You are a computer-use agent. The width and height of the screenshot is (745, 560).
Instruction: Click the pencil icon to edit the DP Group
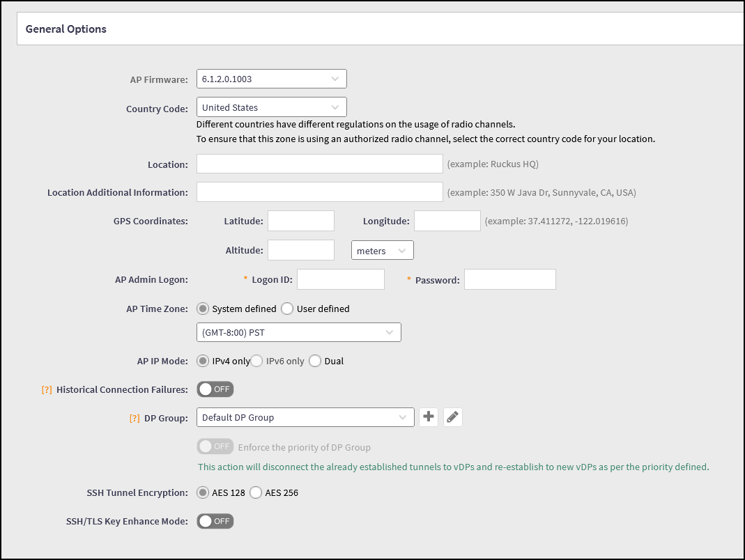click(x=452, y=417)
